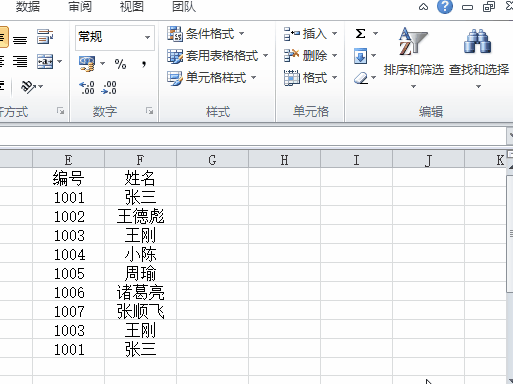This screenshot has height=384, width=513.
Task: Open Sort and Filter (排序和筛选)
Action: (414, 58)
